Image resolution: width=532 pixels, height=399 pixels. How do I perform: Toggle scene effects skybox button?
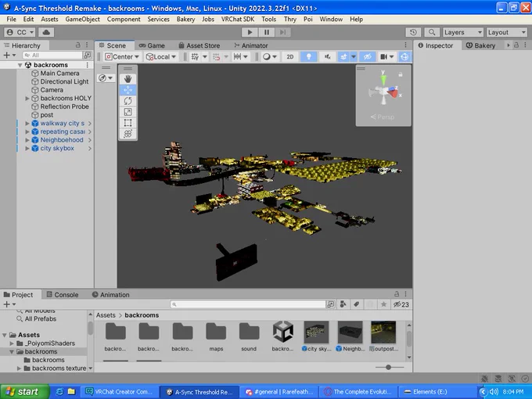pyautogui.click(x=343, y=56)
